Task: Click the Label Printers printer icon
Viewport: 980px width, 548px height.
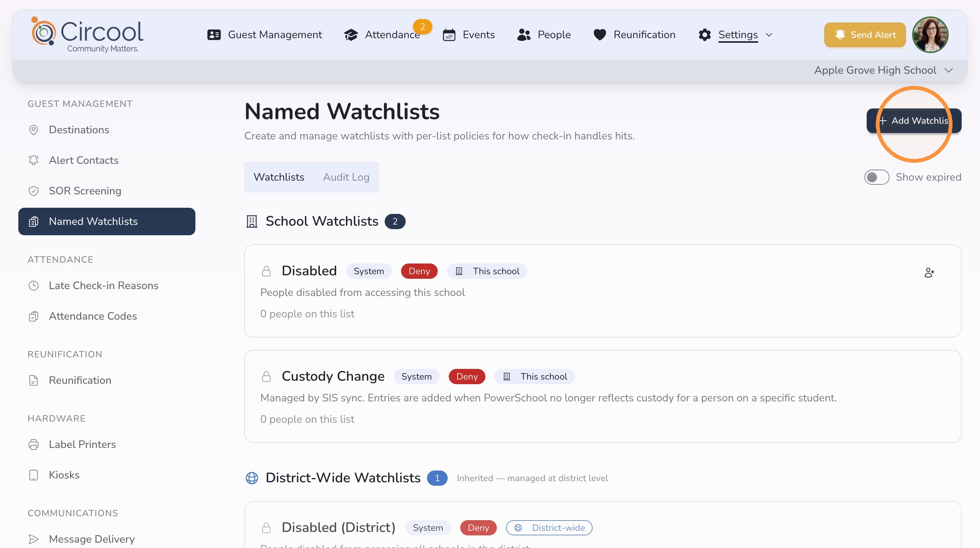Action: tap(34, 445)
